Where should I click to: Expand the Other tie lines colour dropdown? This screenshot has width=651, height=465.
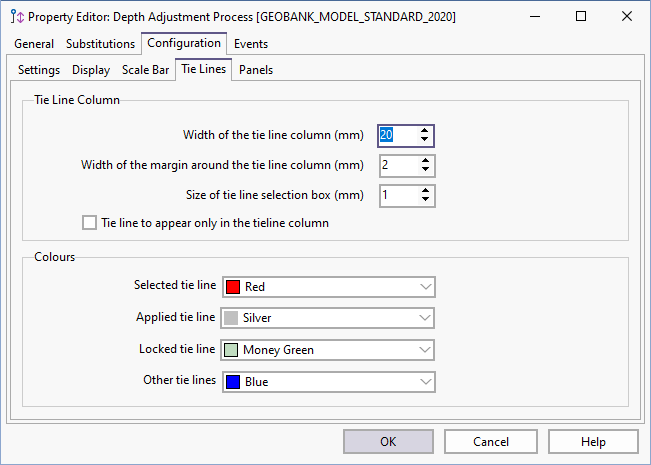point(426,382)
